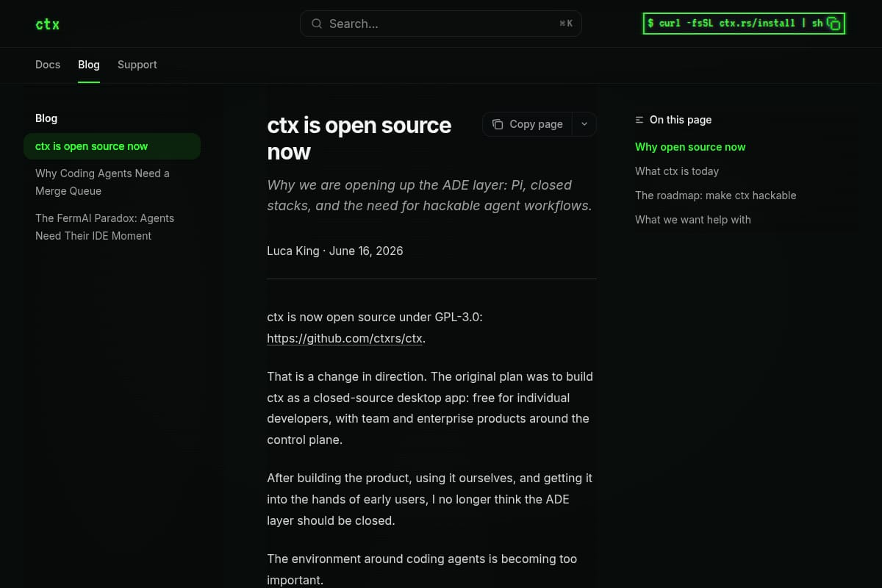Open Why Coding Agents Need a Merge Queue
Viewport: 882px width, 588px height.
point(112,182)
